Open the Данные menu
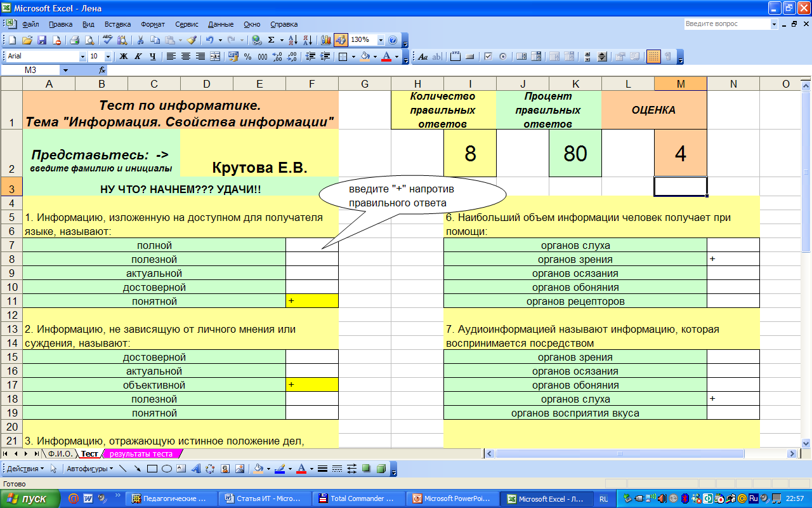 (x=221, y=24)
